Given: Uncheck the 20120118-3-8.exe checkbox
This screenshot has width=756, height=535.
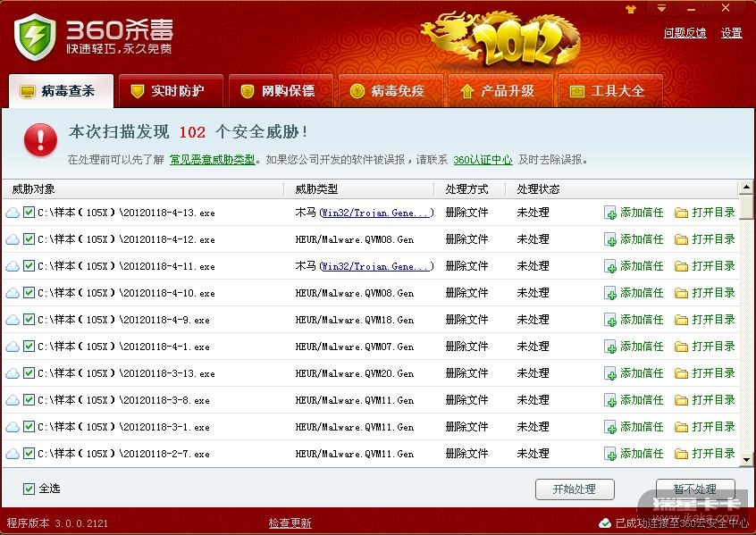Looking at the screenshot, I should (x=29, y=399).
